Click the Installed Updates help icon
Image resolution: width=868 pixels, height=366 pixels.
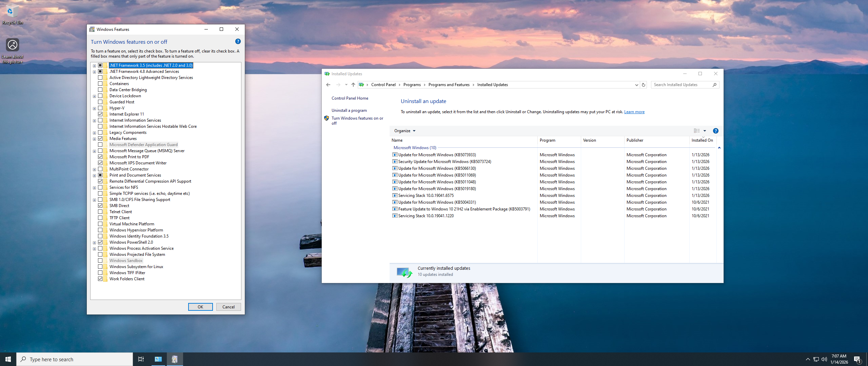715,131
